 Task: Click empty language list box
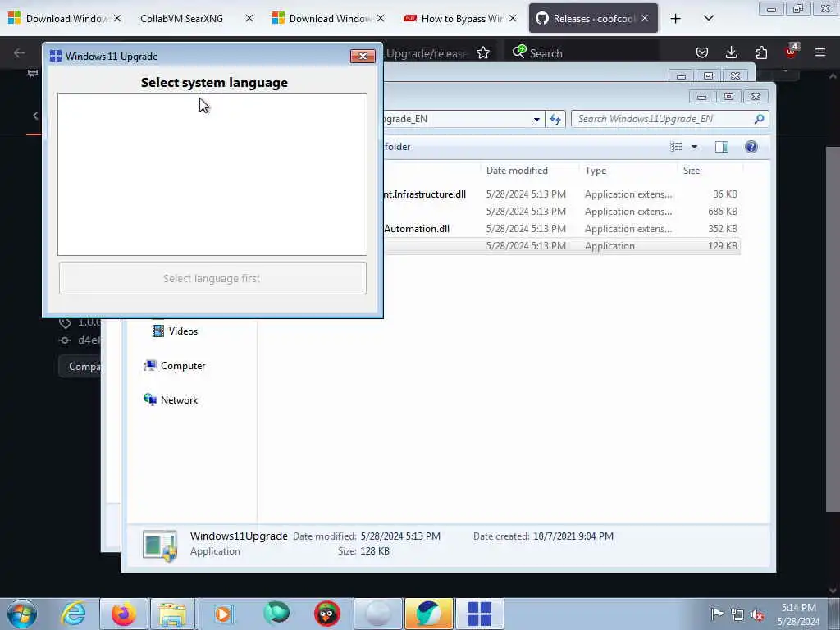(212, 174)
